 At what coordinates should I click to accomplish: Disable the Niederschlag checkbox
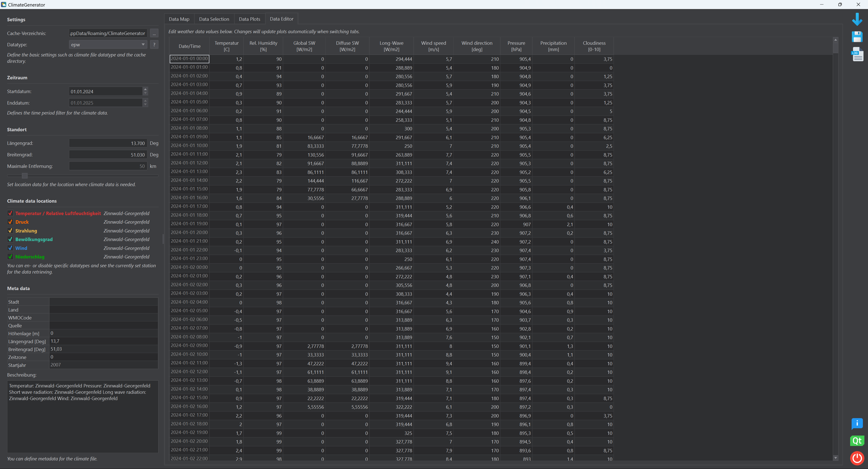pyautogui.click(x=10, y=257)
